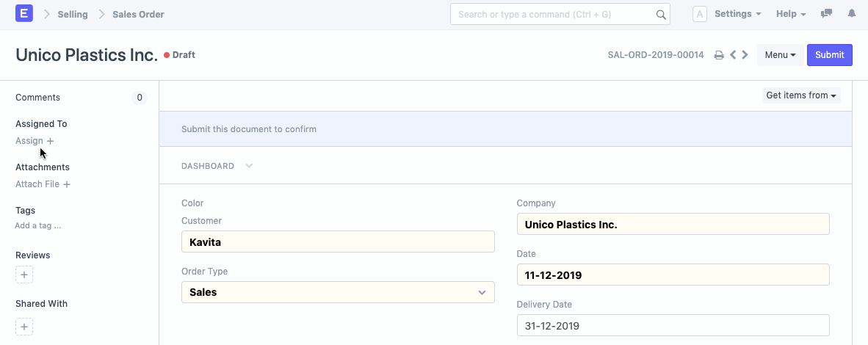
Task: Go to previous document arrow
Action: [733, 55]
